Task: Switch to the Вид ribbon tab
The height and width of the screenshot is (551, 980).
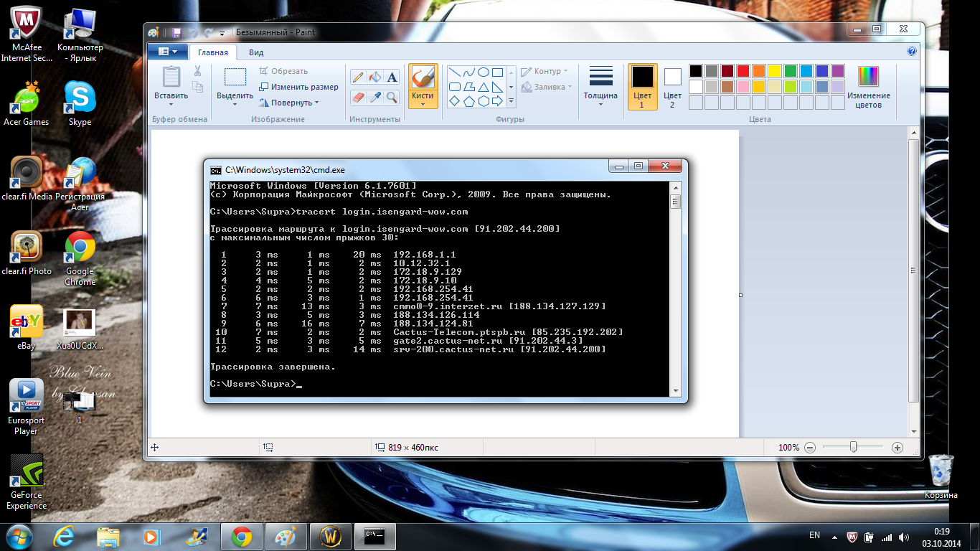Action: pos(256,52)
